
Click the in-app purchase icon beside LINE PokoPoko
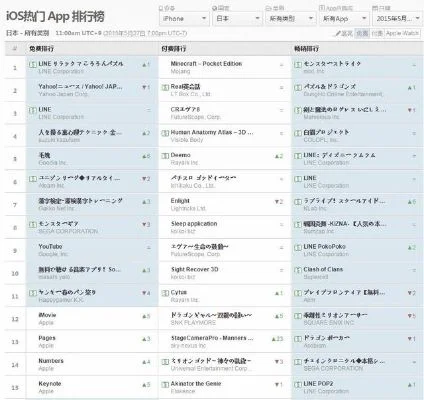[x=298, y=247]
